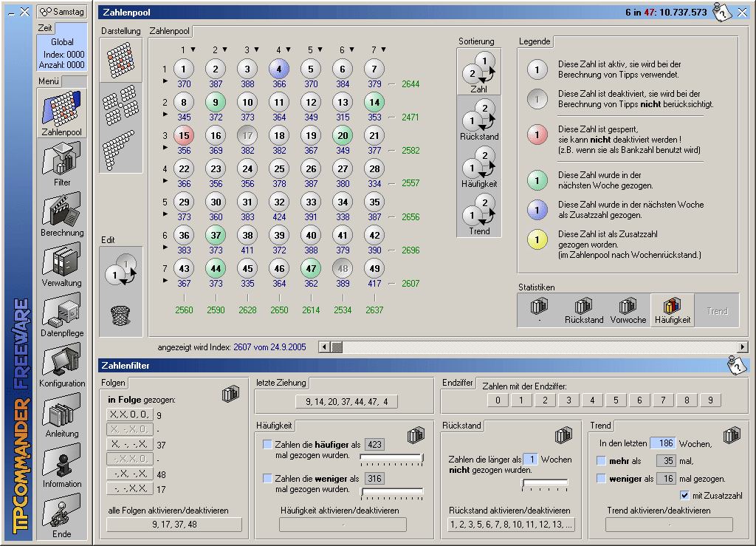Select the four-block grid Darstellung
Screen dimensions: 756x546
tap(120, 104)
